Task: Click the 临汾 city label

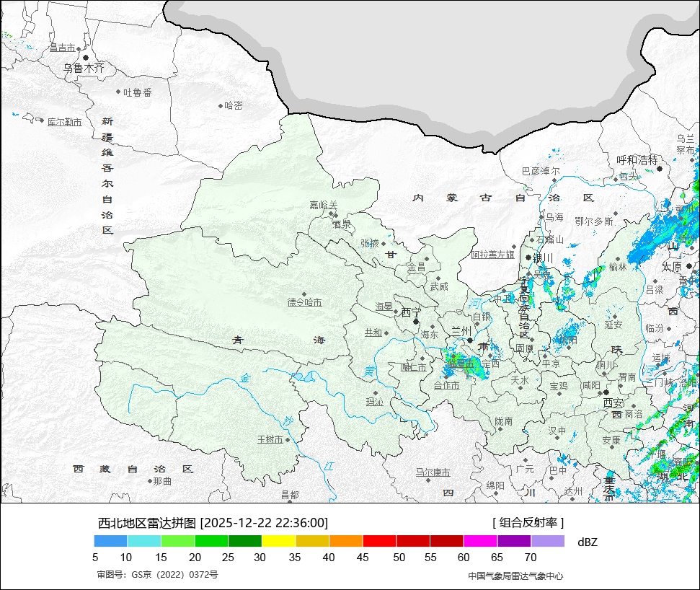Action: tap(655, 328)
